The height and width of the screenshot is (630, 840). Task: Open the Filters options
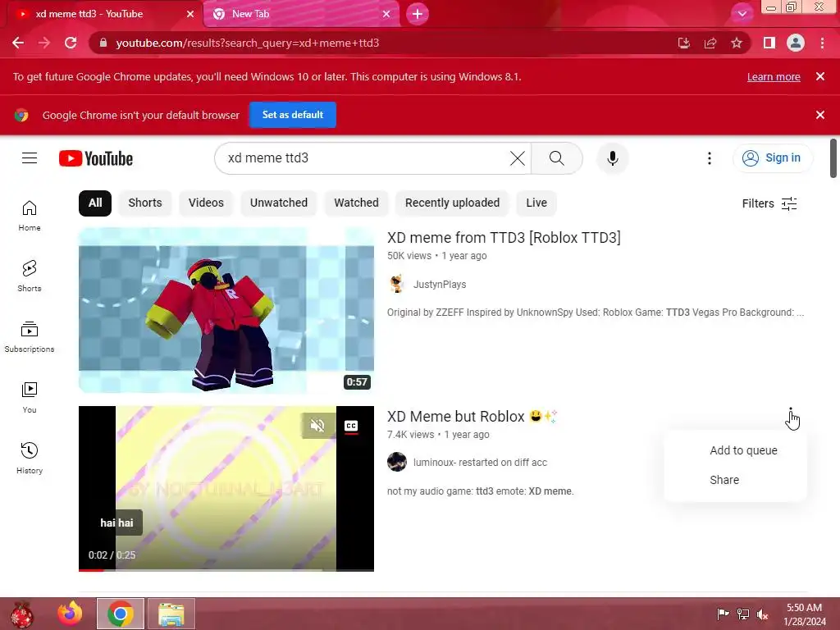coord(769,203)
